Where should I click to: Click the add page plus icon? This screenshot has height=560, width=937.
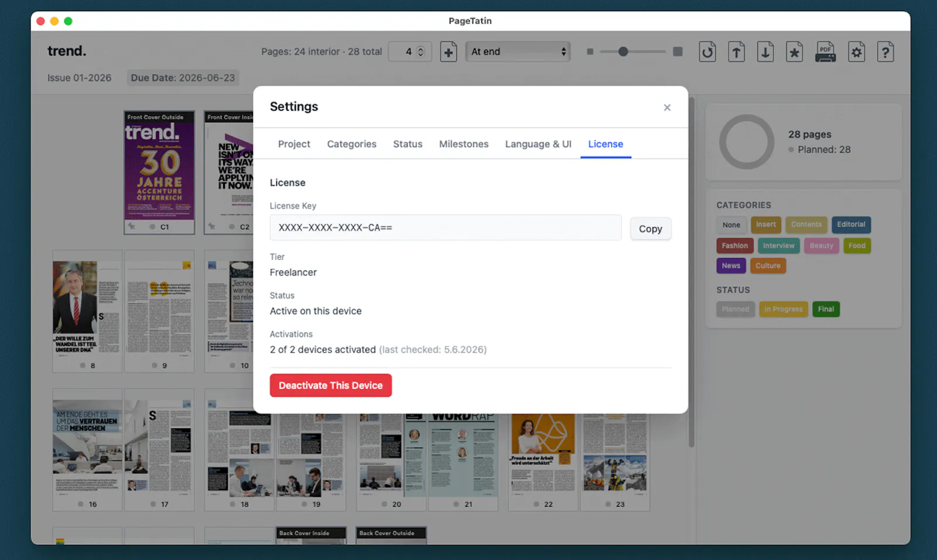pos(449,52)
